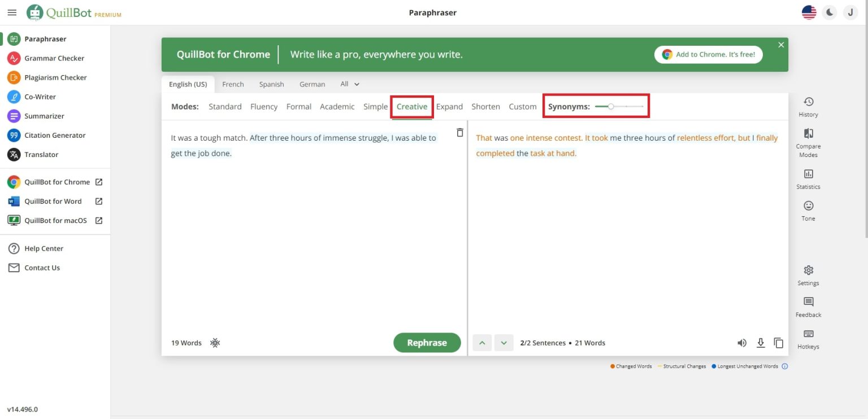Click the trash icon to delete input text
This screenshot has width=868, height=419.
click(x=459, y=133)
